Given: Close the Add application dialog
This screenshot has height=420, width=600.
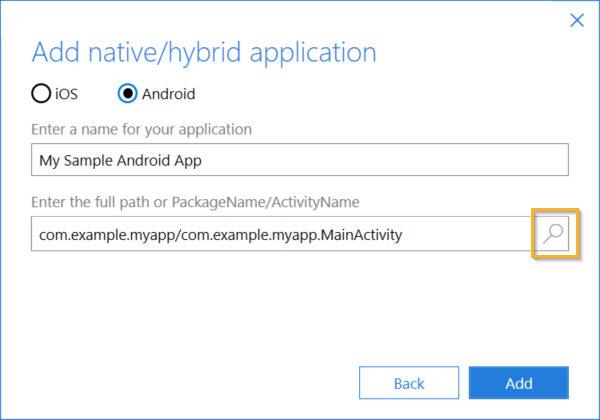Looking at the screenshot, I should [x=576, y=19].
